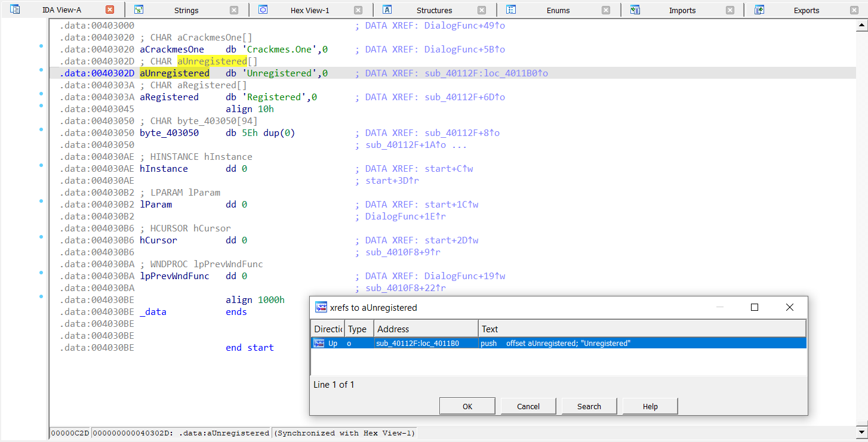The width and height of the screenshot is (868, 442).
Task: Open the Structures tab
Action: tap(434, 10)
